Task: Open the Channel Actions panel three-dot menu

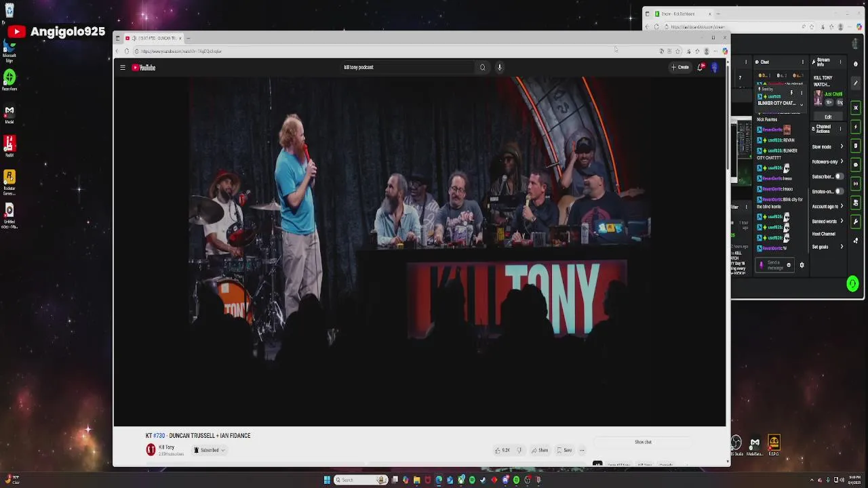Action: [x=840, y=129]
